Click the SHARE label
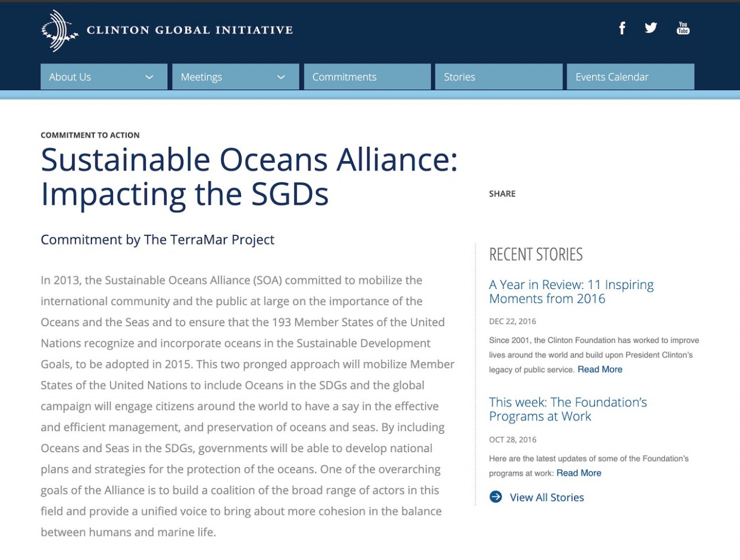 coord(502,194)
